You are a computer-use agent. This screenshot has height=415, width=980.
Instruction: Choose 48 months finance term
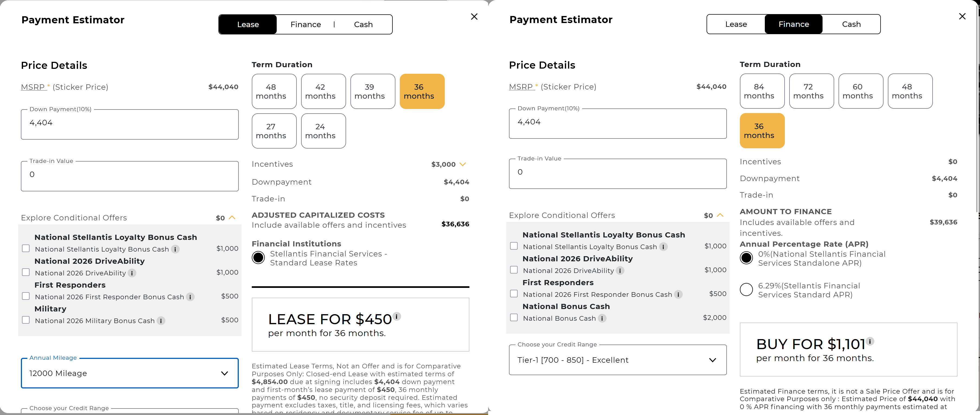tap(910, 91)
